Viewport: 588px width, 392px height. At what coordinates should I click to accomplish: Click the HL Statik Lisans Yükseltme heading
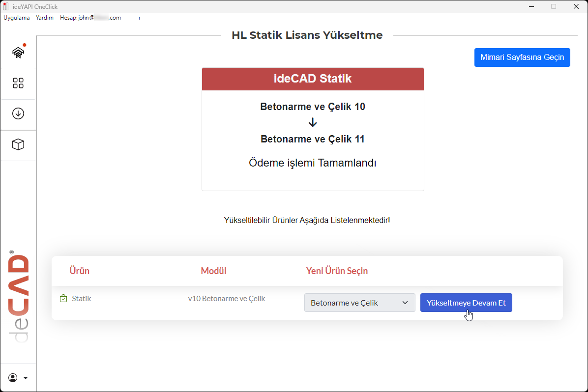[x=307, y=35]
